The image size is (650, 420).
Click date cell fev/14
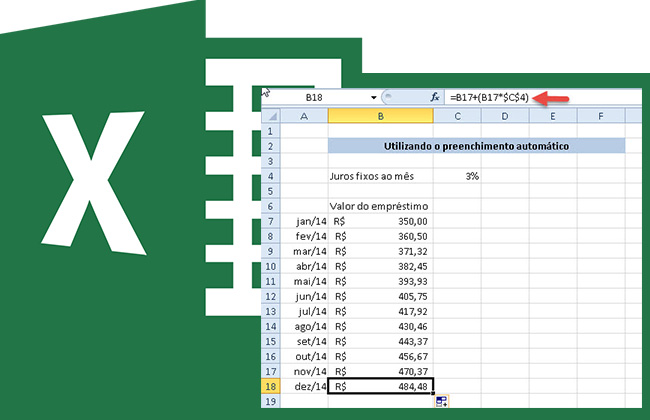click(x=304, y=236)
